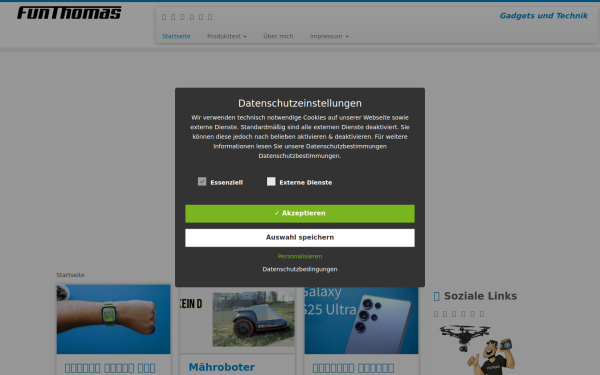Screen dimensions: 600x375
Task: Expand the Produkttest dropdown menu
Action: [227, 36]
